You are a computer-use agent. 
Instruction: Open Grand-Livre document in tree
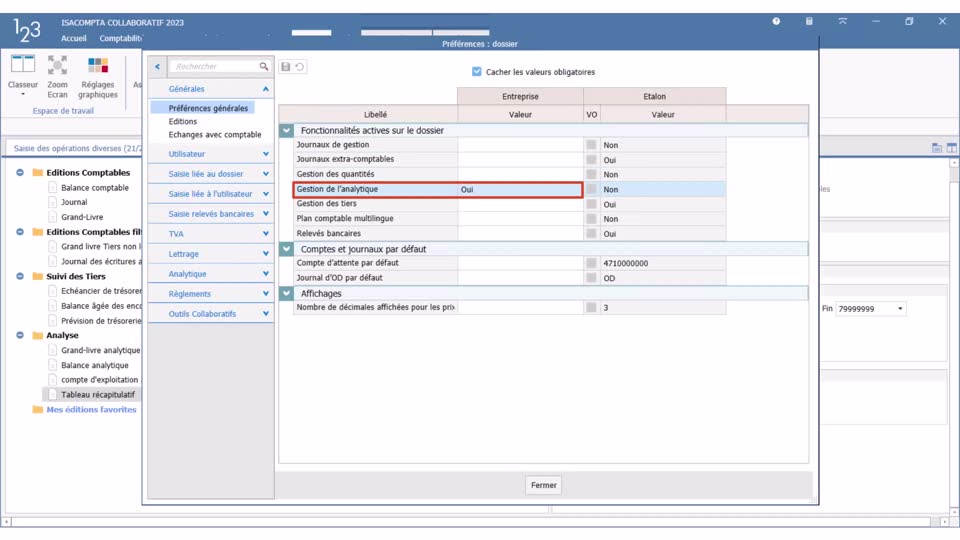point(82,217)
